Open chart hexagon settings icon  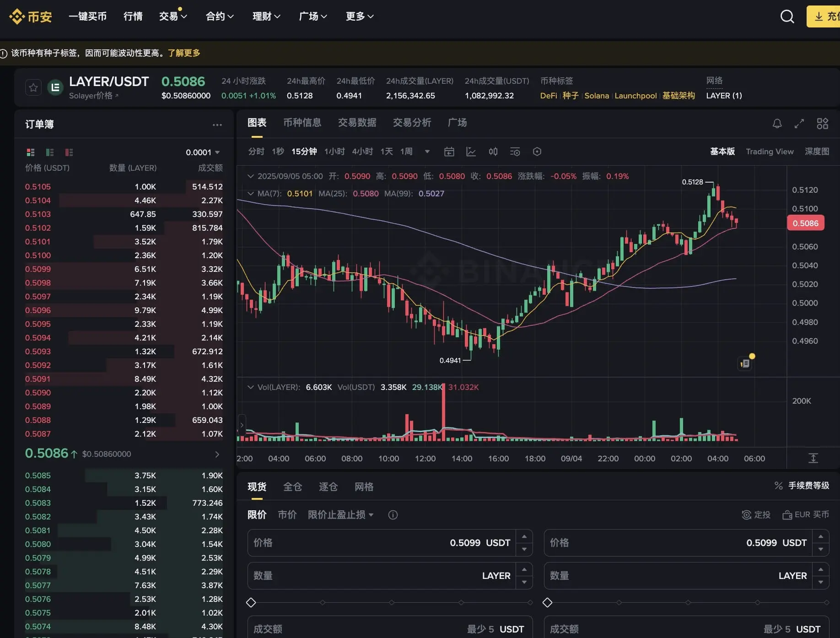click(x=537, y=151)
